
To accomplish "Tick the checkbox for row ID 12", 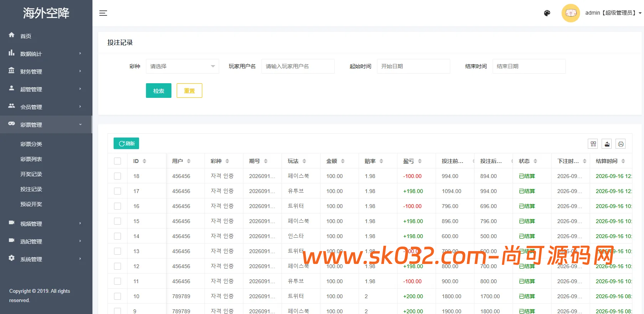I will (117, 266).
